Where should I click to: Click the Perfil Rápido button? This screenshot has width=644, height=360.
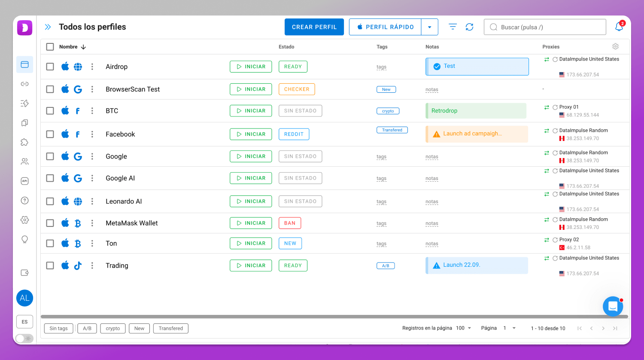pos(386,27)
